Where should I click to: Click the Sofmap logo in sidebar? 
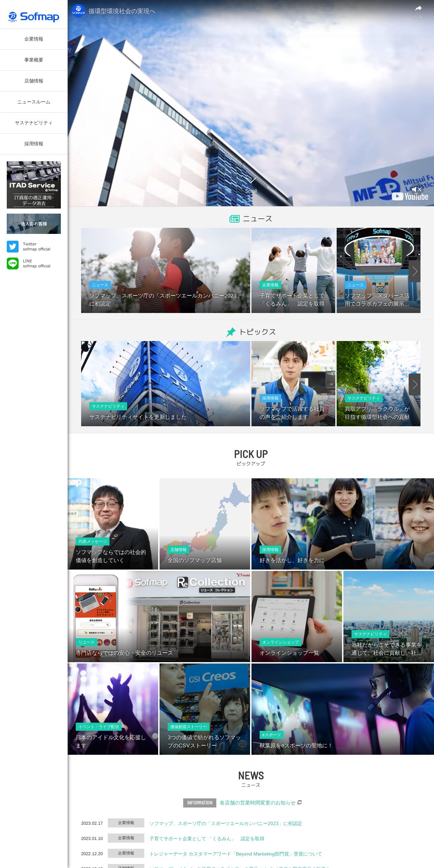pyautogui.click(x=34, y=17)
